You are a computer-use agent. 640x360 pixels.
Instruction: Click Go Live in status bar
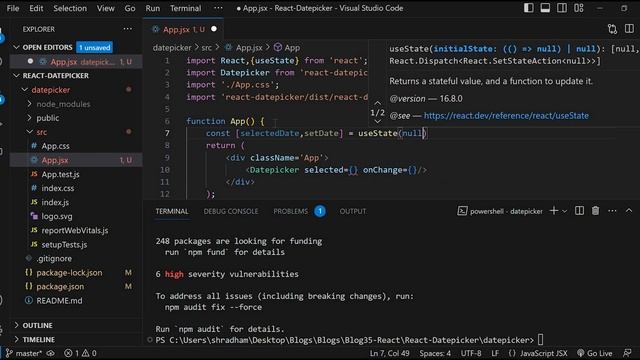595,353
